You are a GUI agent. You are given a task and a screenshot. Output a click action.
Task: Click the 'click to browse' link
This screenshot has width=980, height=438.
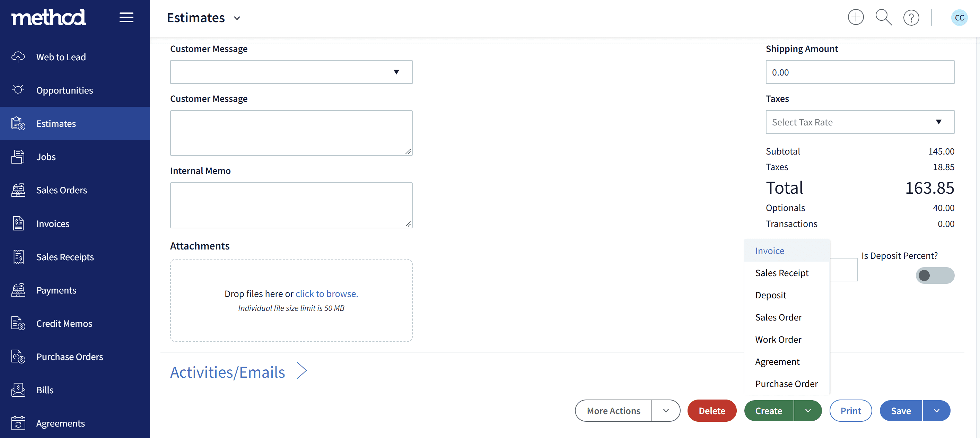click(327, 294)
